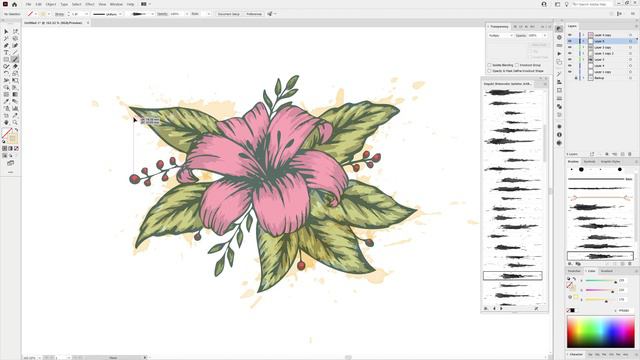
Task: Select the Eyedropper tool
Action: tap(6, 101)
